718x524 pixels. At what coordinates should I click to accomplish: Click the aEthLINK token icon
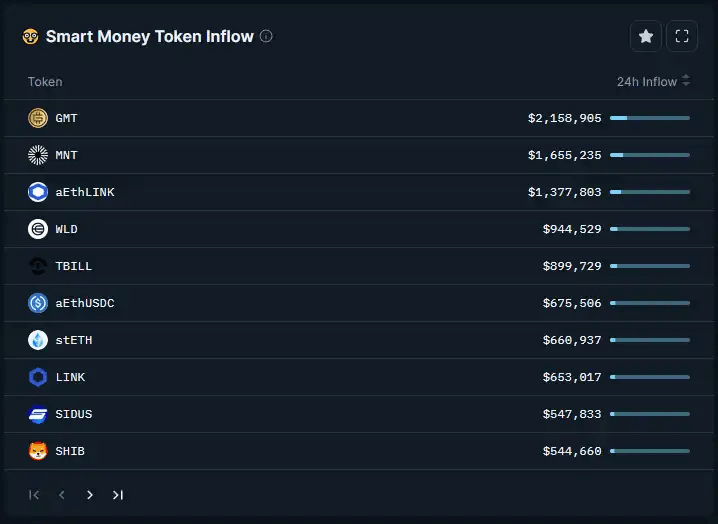38,192
